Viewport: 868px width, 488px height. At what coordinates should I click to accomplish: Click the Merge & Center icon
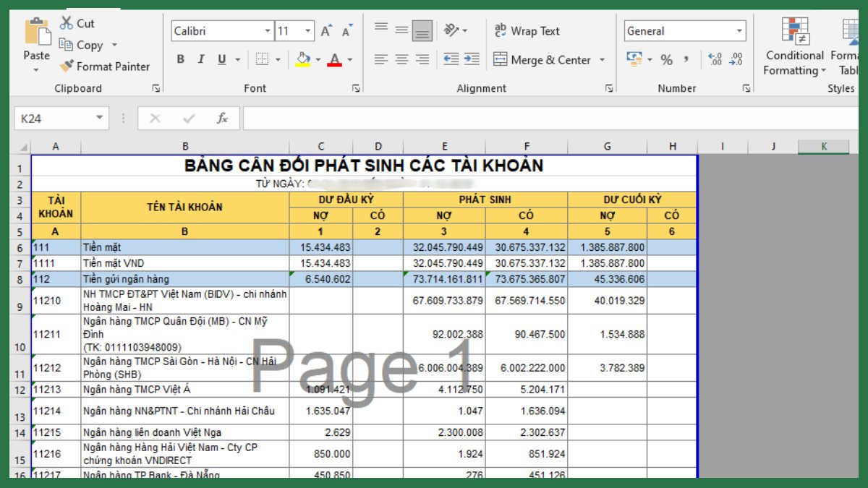tap(501, 60)
